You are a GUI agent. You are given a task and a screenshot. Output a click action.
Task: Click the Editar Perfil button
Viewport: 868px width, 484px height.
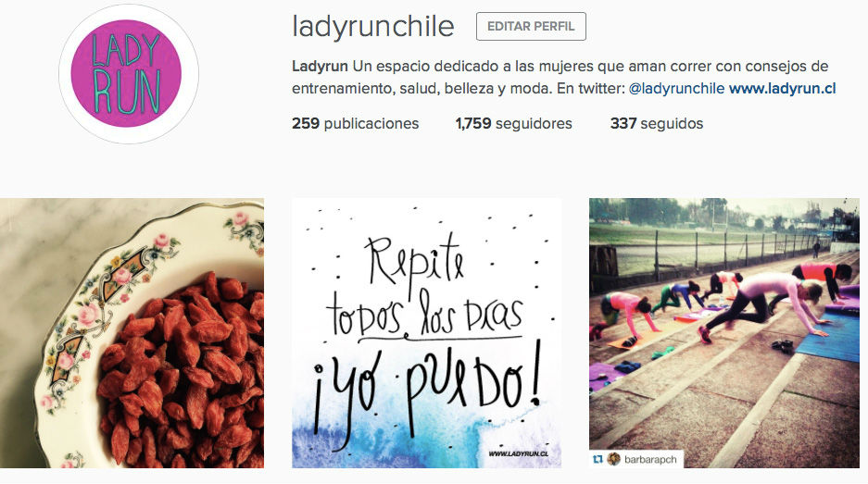click(x=531, y=27)
